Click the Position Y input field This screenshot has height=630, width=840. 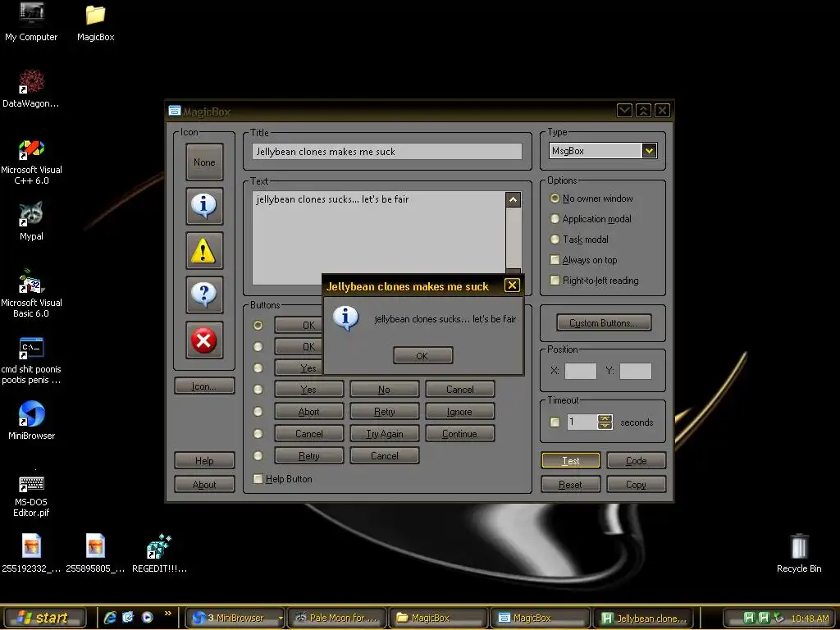(636, 371)
